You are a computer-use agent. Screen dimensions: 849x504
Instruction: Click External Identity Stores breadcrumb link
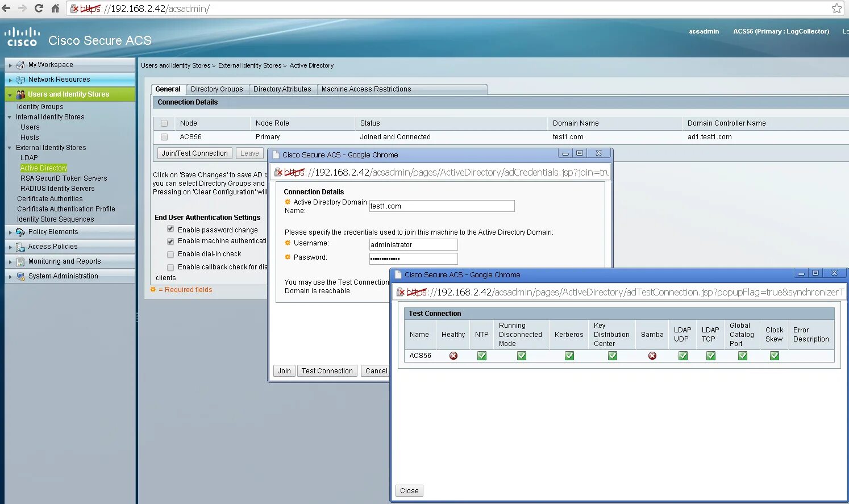tap(249, 66)
